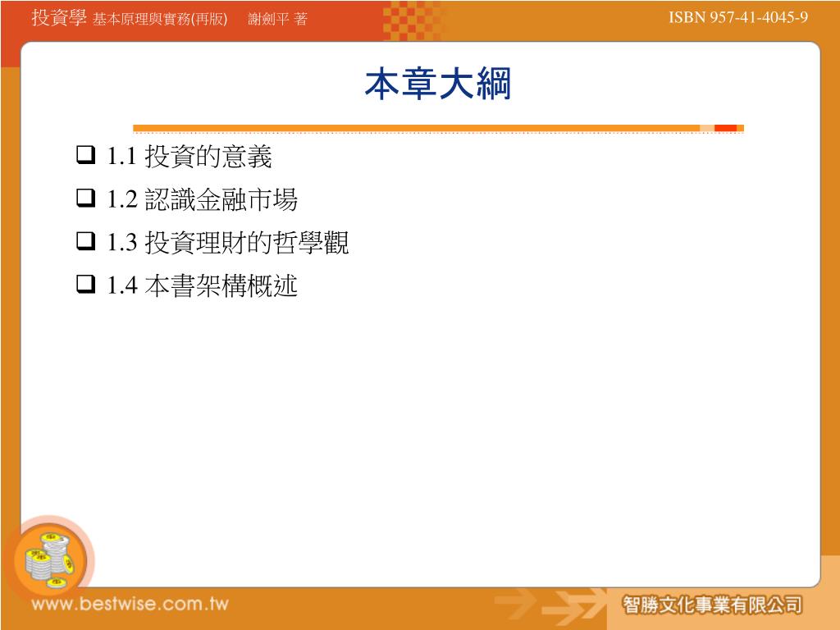Click the square bullet beside 1.3
840x630 pixels.
85,240
